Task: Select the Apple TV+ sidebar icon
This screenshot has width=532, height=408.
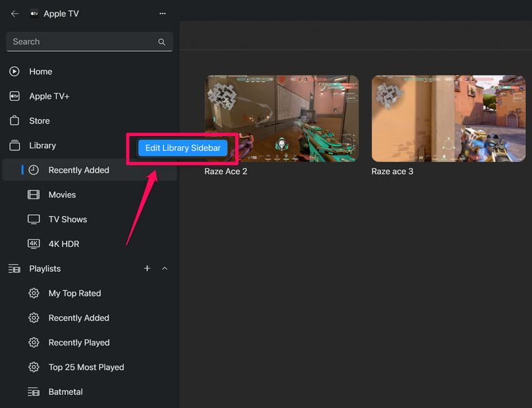Action: tap(14, 97)
